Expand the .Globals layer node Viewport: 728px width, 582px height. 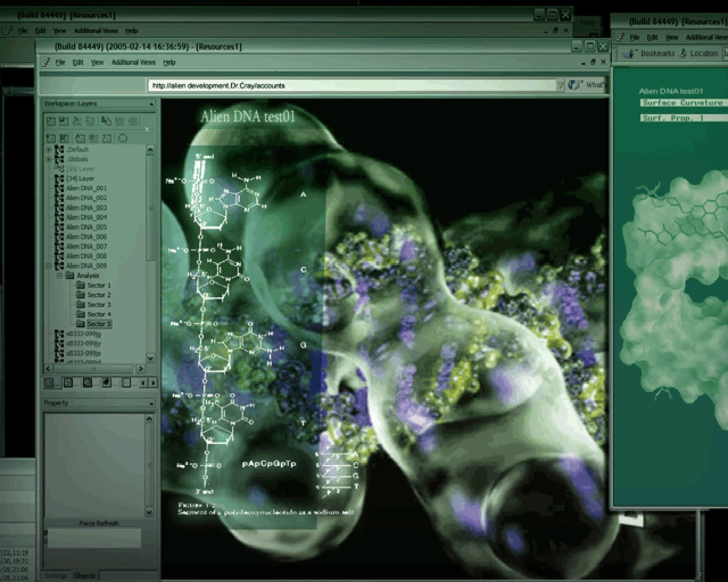[49, 159]
